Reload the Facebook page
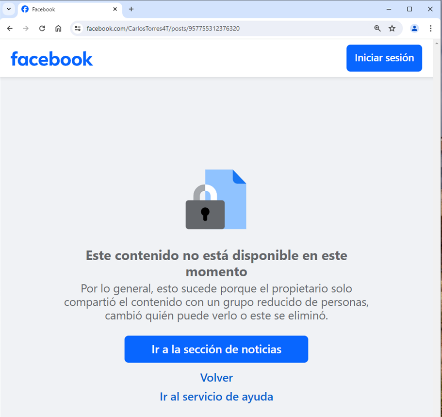Viewport: 442px width, 417px height. pyautogui.click(x=42, y=28)
